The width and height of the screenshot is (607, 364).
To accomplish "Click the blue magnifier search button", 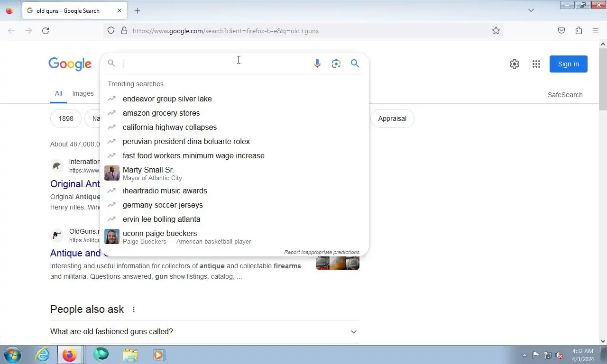I will tap(355, 64).
